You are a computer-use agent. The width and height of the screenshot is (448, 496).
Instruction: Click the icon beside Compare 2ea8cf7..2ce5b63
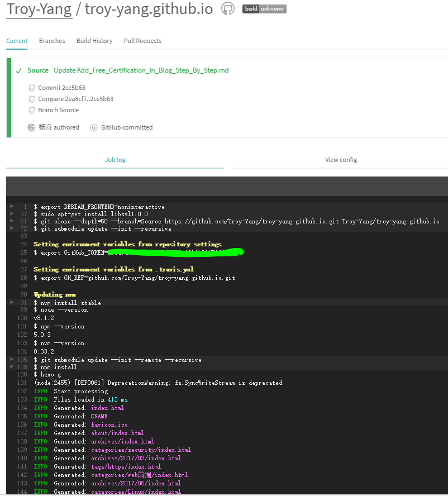pyautogui.click(x=32, y=99)
